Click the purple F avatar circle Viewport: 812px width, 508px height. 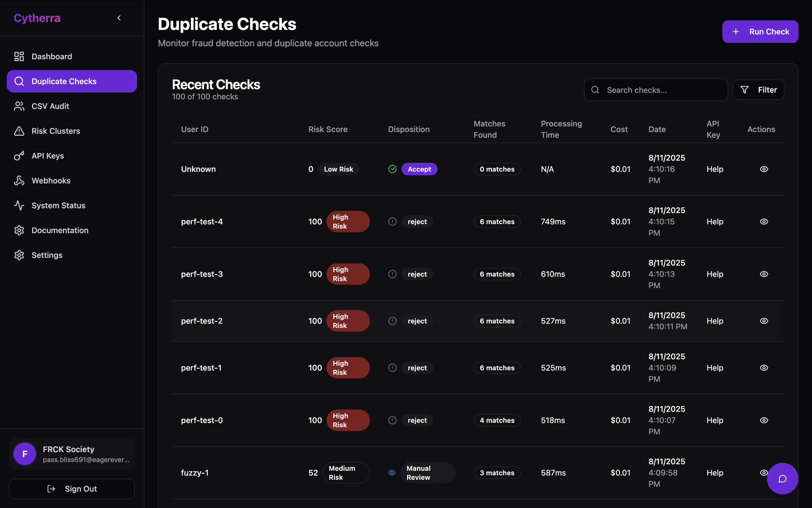point(25,454)
